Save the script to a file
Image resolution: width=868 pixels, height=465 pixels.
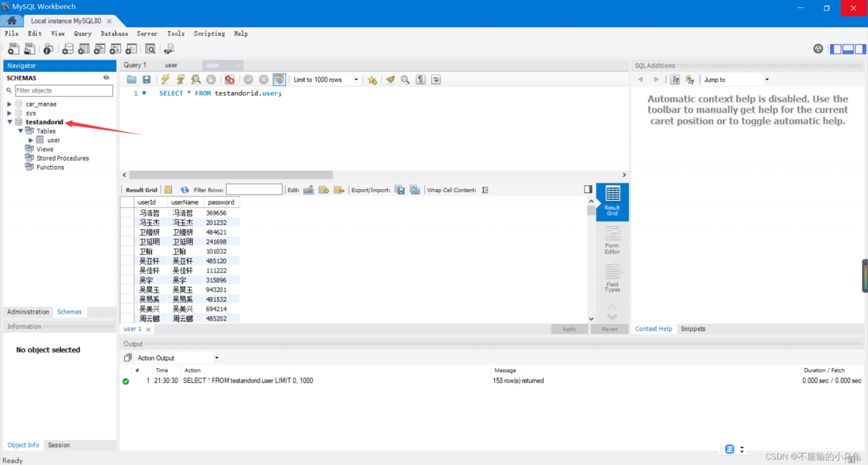[146, 80]
